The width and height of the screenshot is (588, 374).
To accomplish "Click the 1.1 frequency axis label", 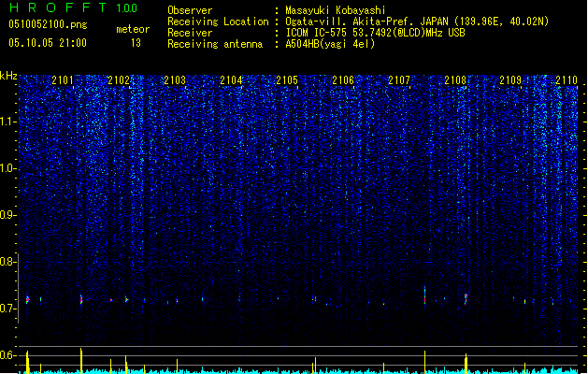I will [x=8, y=122].
